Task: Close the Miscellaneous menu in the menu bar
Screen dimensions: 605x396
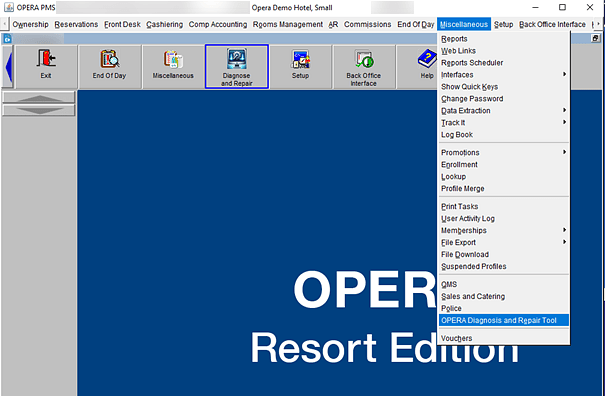Action: [x=464, y=24]
